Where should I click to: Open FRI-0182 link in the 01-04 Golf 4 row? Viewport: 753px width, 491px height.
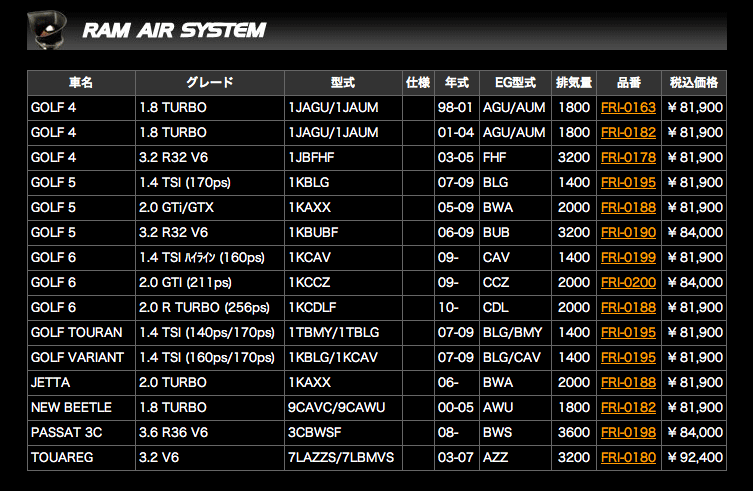(x=628, y=133)
